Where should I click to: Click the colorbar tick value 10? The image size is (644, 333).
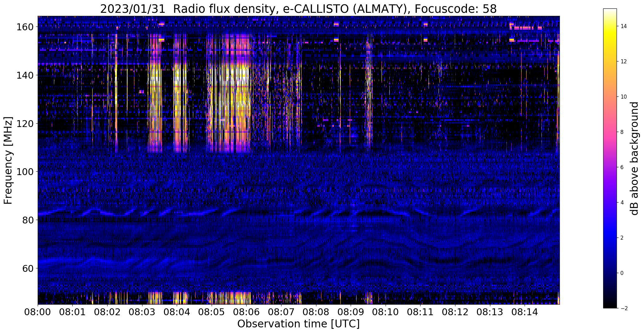click(624, 97)
